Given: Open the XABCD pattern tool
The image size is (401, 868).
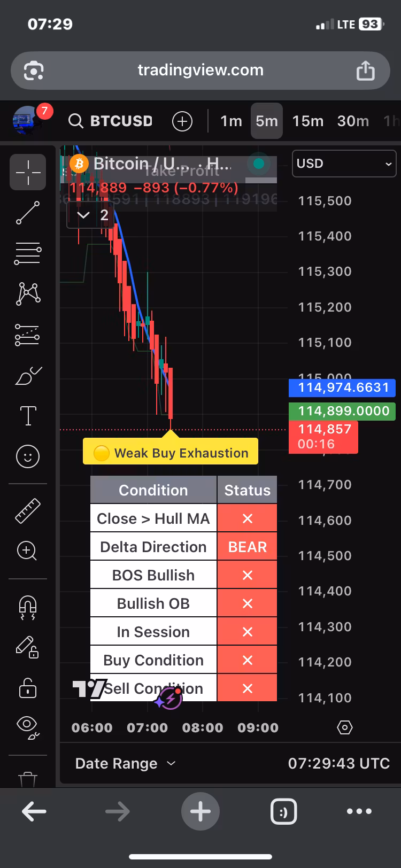Looking at the screenshot, I should 28,294.
